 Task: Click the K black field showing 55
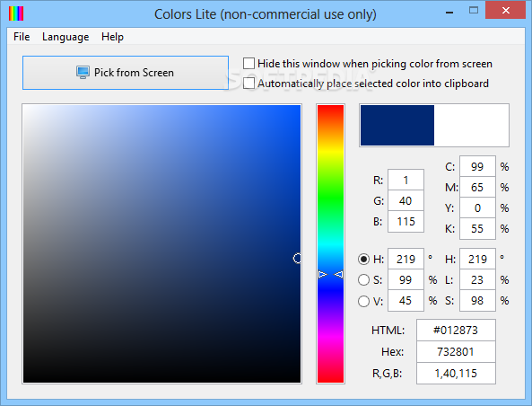point(477,229)
